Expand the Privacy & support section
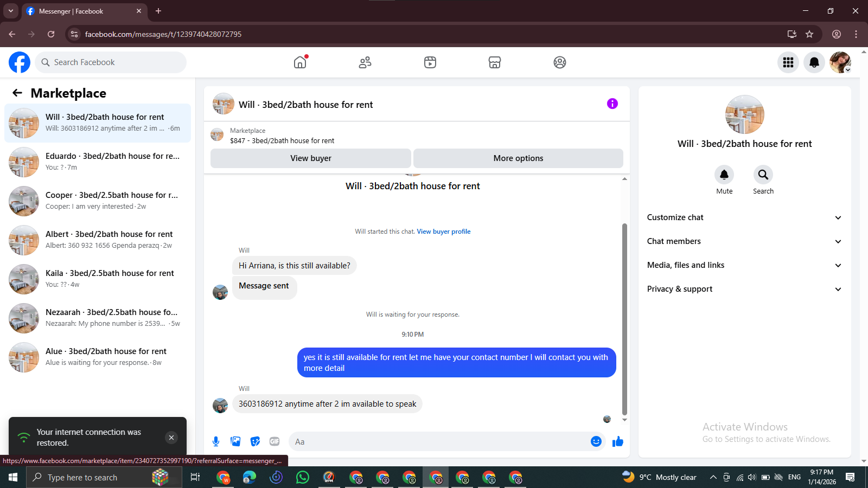 pos(745,289)
